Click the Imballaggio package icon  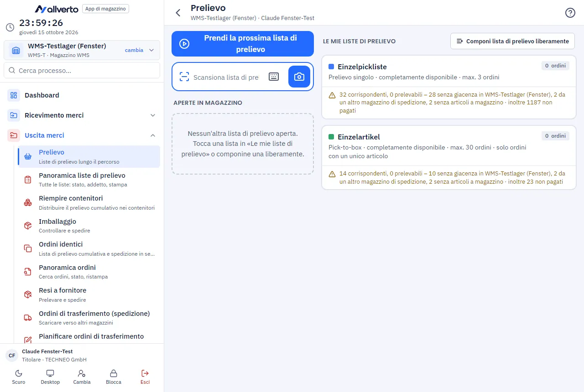(x=28, y=226)
